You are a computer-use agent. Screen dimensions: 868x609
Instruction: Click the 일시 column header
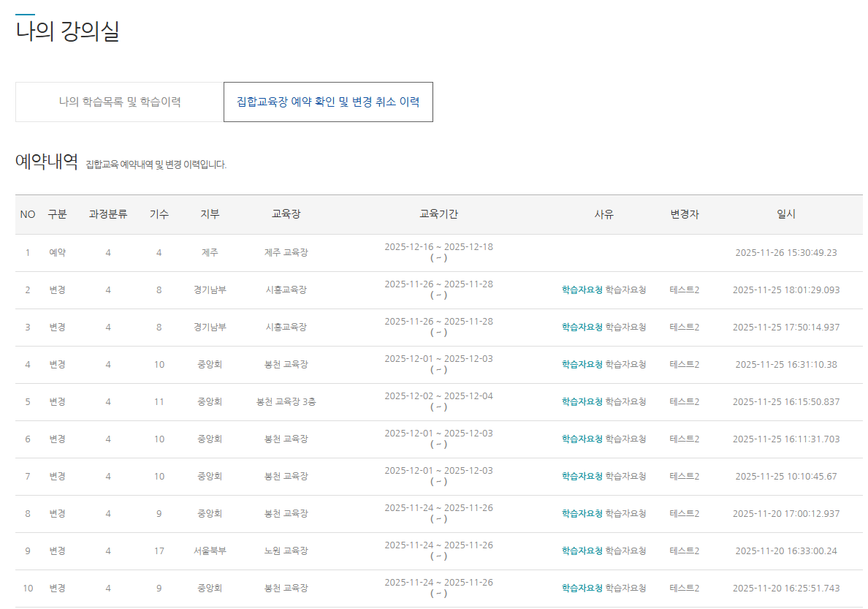[x=786, y=214]
